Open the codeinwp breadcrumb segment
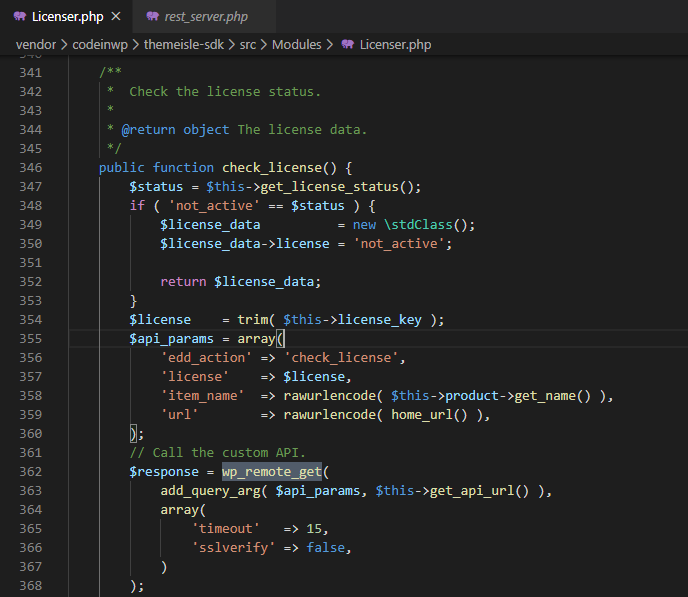Screen dimensions: 688x597 click(100, 45)
